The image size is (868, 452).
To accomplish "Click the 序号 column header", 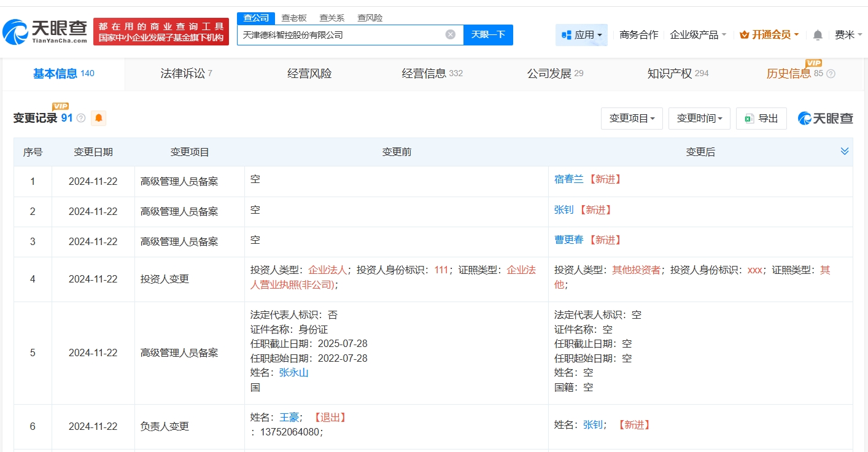I will click(x=33, y=152).
